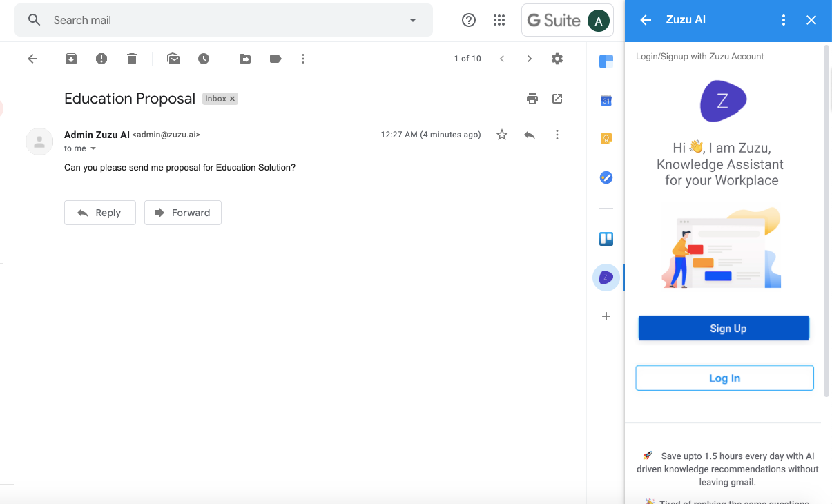Click 'Login/Signup with Zuzu Account' text
This screenshot has height=504, width=832.
click(x=699, y=57)
